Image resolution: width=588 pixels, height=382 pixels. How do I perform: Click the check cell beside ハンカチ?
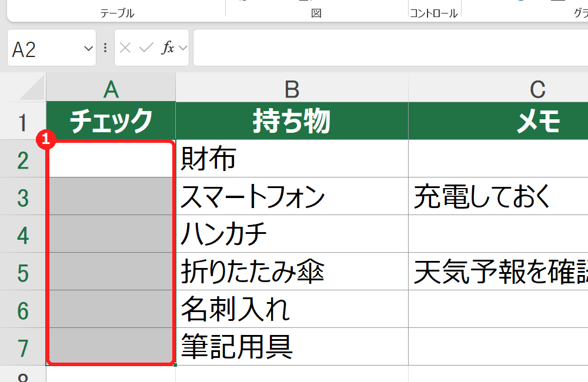111,234
